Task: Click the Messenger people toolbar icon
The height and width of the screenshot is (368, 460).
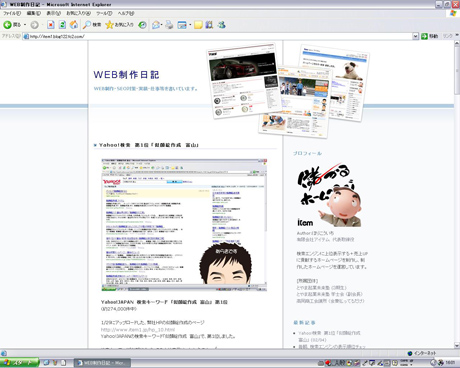Action: pyautogui.click(x=221, y=25)
